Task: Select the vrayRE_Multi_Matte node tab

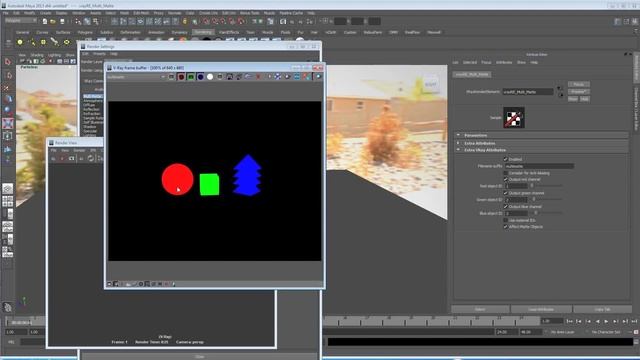Action: 472,74
